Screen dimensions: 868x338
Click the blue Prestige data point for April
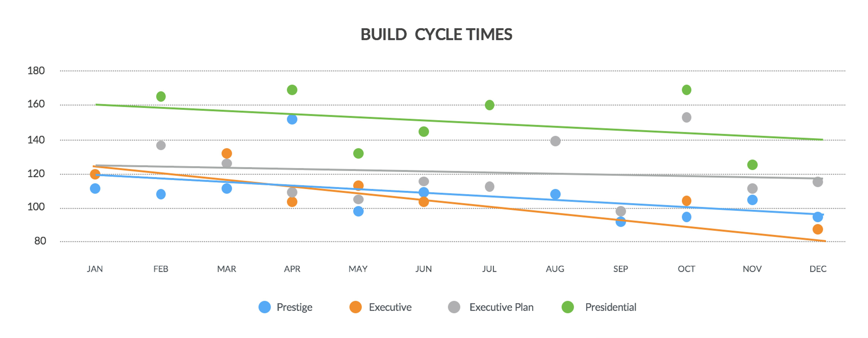pyautogui.click(x=292, y=119)
